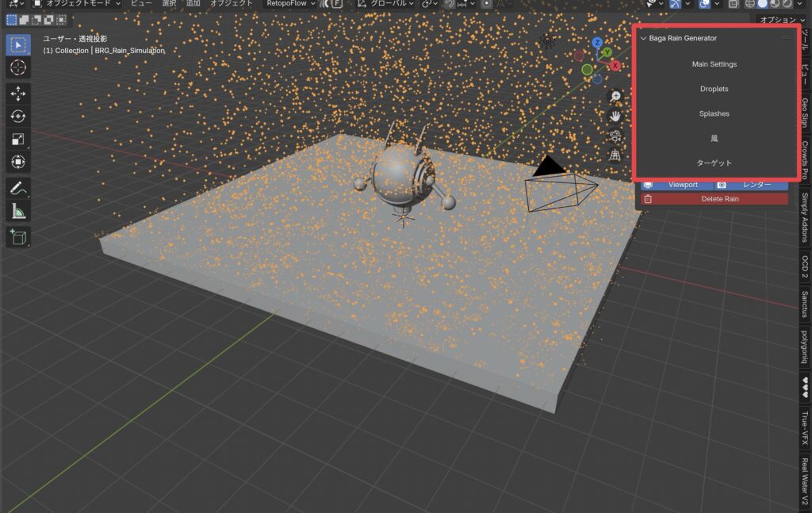The image size is (812, 513).
Task: Choose the Annotate tool
Action: click(18, 188)
